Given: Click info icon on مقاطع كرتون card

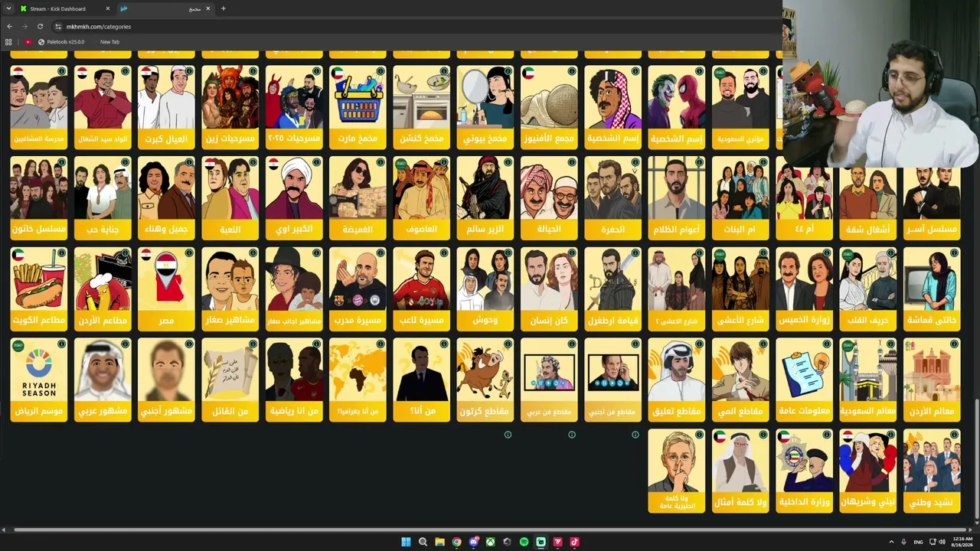Looking at the screenshot, I should pyautogui.click(x=508, y=344).
